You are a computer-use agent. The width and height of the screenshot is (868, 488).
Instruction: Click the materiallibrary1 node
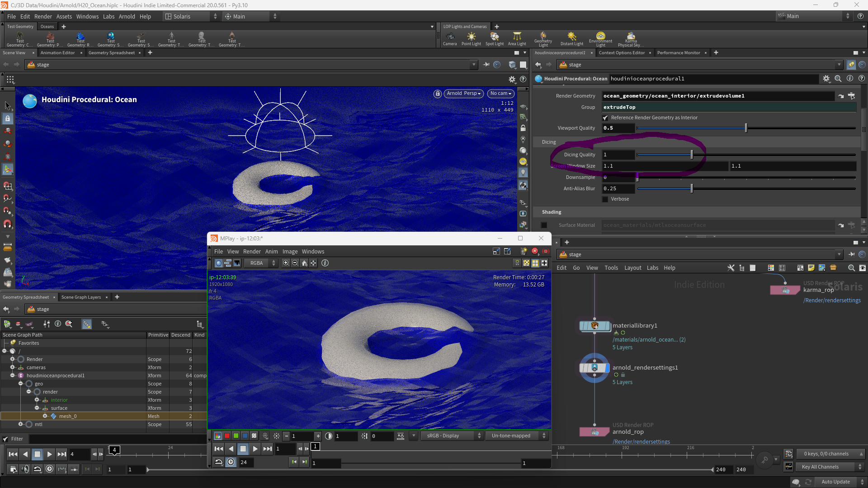pos(594,326)
